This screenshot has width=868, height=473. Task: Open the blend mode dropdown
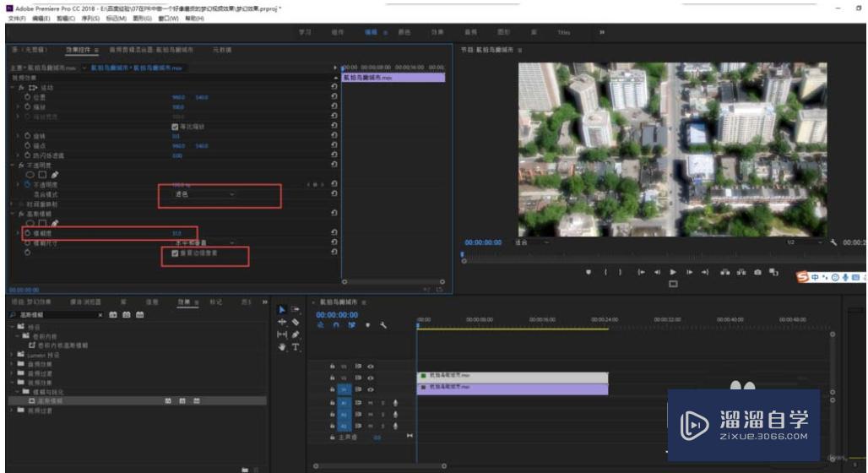[x=204, y=194]
